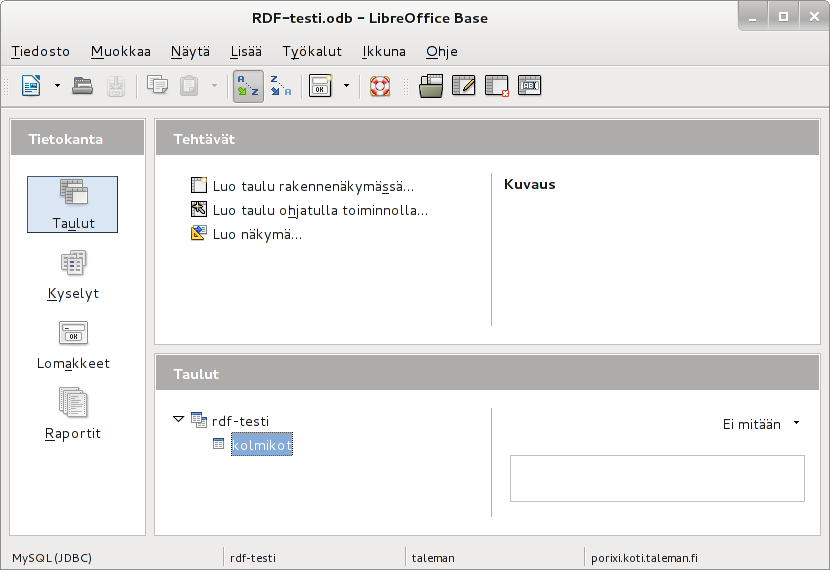Viewport: 830px width, 570px height.
Task: Select the kolmikot table
Action: click(x=261, y=445)
